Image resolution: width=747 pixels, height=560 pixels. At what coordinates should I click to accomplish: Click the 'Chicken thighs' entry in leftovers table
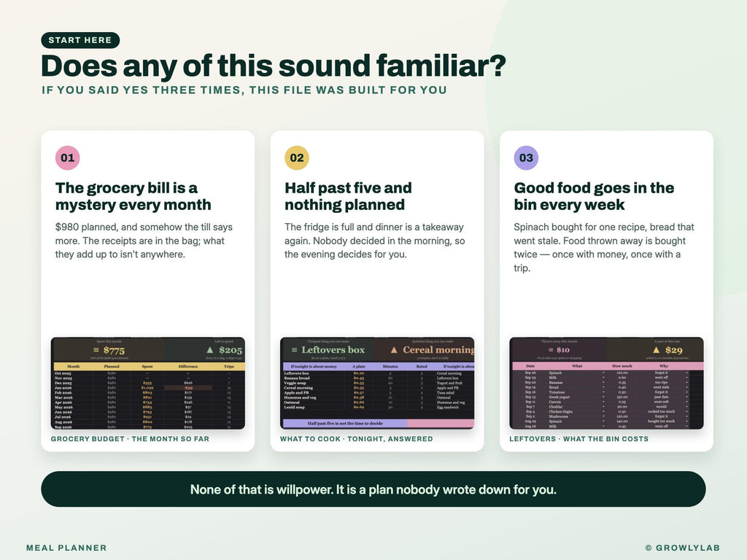point(561,412)
